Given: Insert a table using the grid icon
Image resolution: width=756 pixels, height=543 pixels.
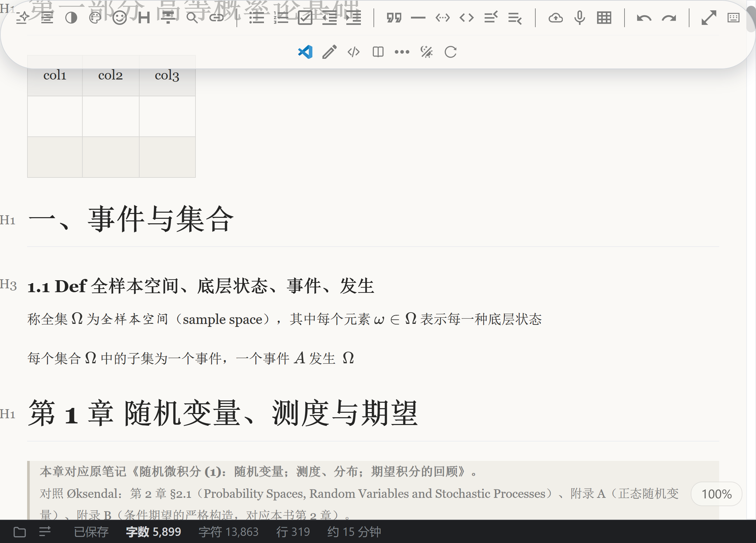Looking at the screenshot, I should [x=604, y=18].
